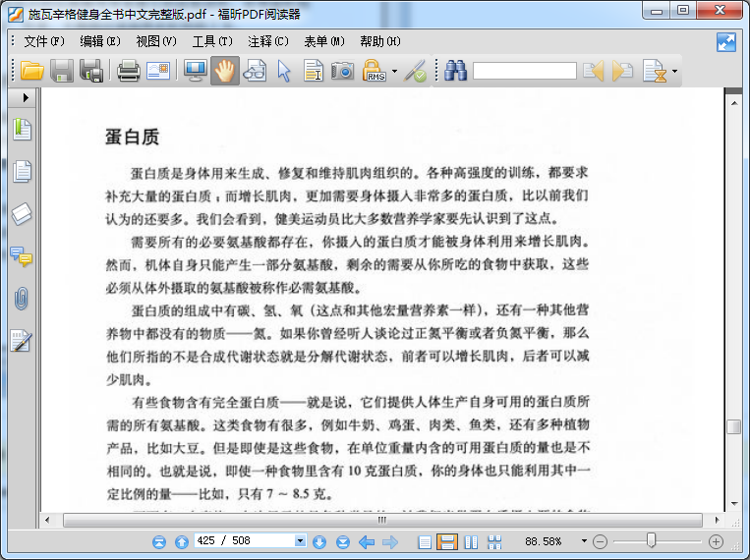Open the 注释(C) menu

[268, 41]
